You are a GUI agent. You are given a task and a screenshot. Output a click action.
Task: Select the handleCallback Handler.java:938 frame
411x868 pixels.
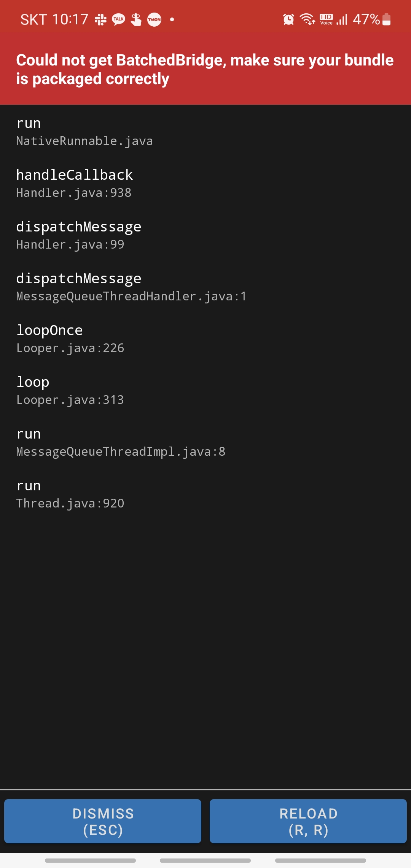205,183
